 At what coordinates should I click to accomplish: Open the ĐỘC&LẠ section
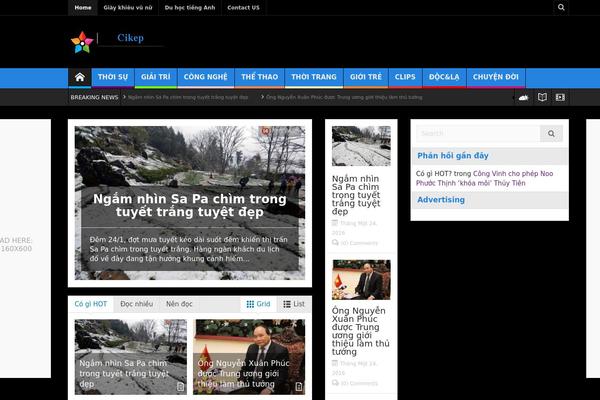(444, 77)
